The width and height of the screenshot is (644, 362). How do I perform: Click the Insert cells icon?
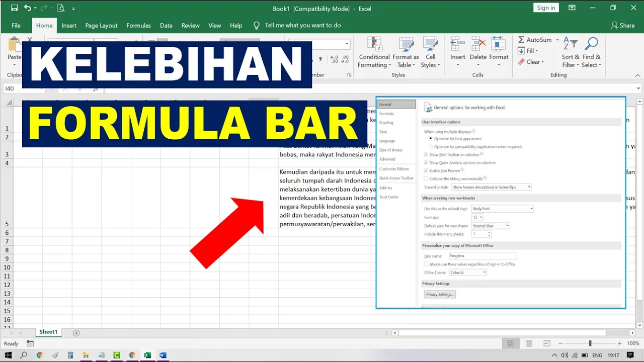tap(457, 44)
